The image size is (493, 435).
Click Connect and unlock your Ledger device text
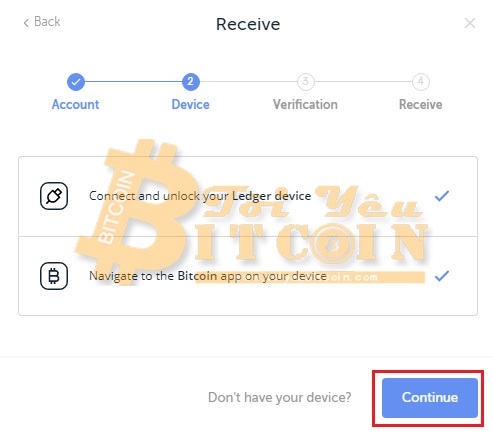point(200,196)
